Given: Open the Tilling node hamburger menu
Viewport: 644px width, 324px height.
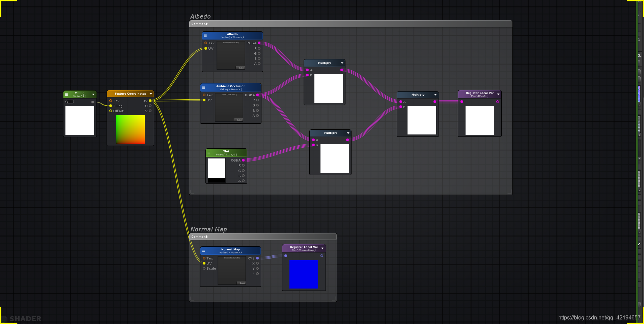Looking at the screenshot, I should tap(66, 95).
